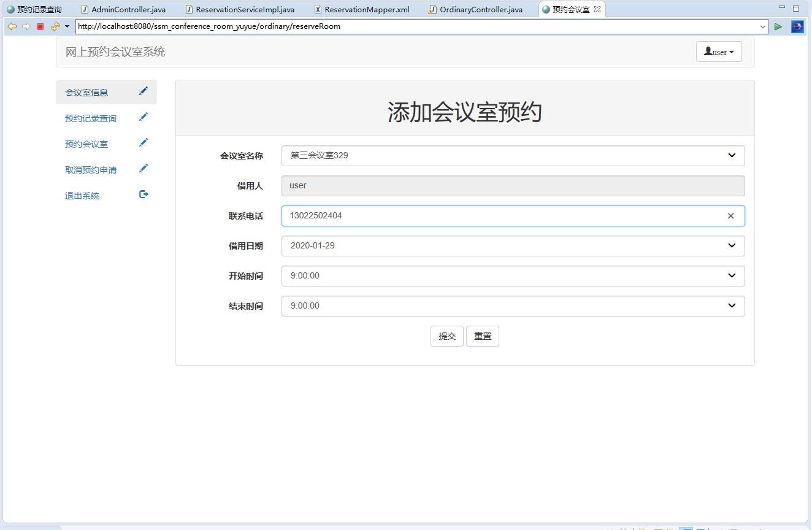Refresh the page using the refresh icon
This screenshot has width=812, height=530.
pyautogui.click(x=54, y=26)
